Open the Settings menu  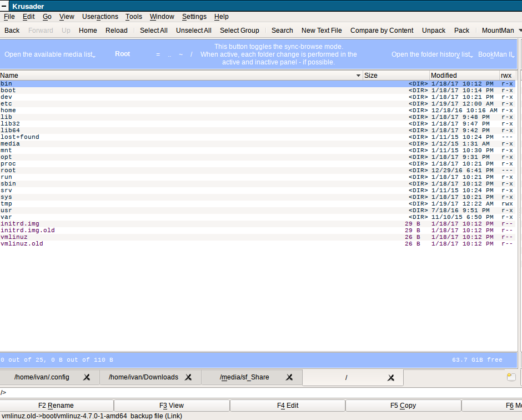pyautogui.click(x=194, y=17)
